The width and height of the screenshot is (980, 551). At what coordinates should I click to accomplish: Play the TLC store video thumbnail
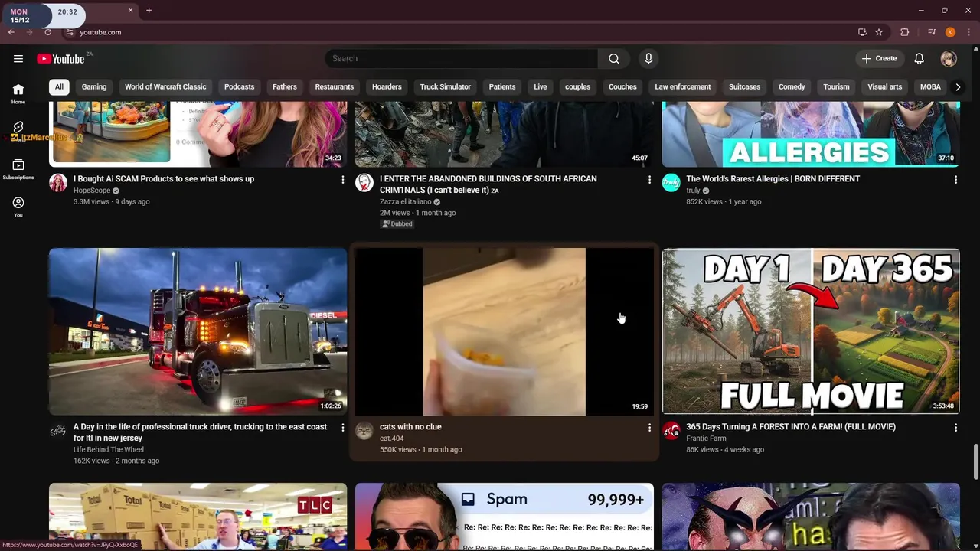click(x=198, y=517)
